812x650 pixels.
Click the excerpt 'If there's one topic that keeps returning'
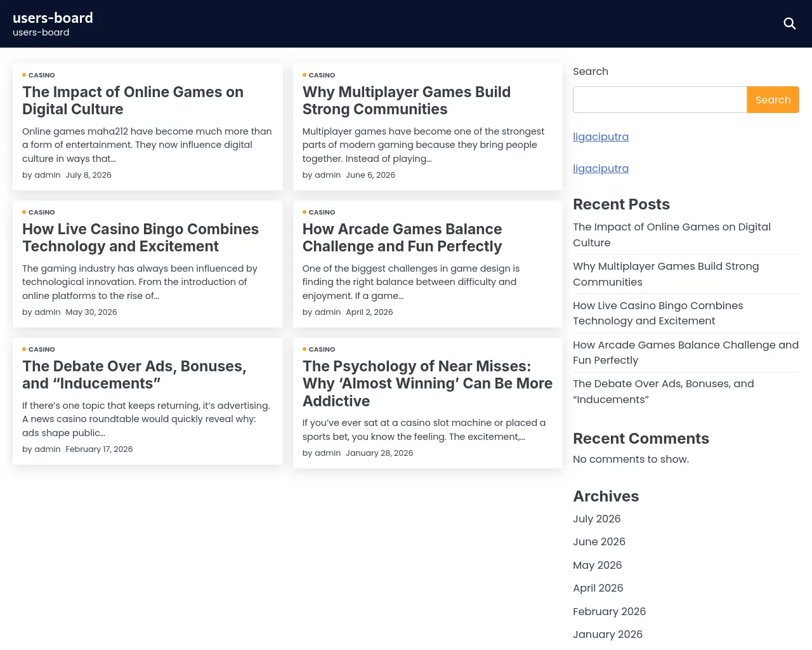(146, 419)
